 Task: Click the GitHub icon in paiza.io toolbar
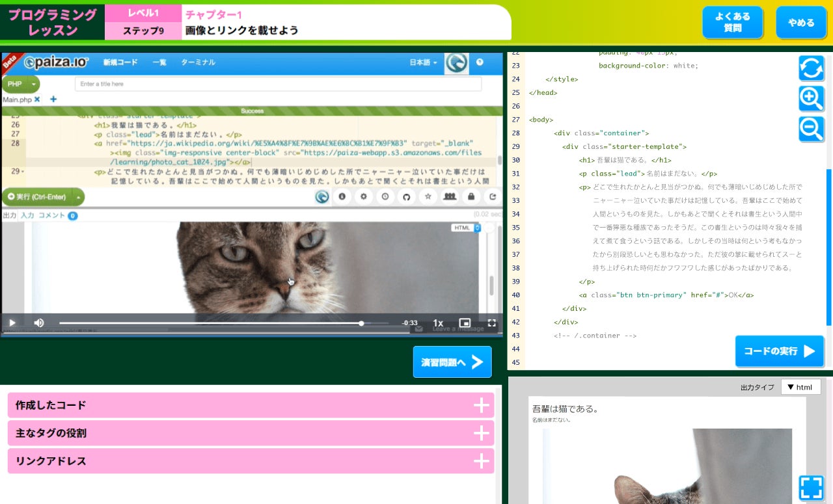(406, 196)
